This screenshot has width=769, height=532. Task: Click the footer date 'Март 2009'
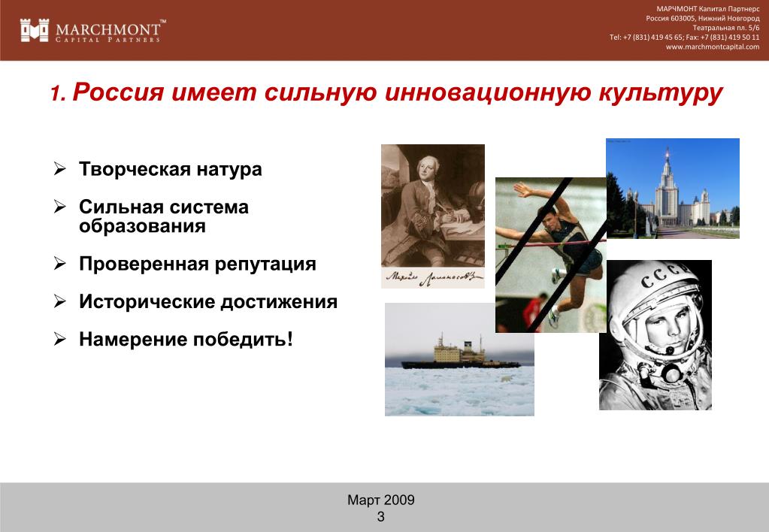381,500
